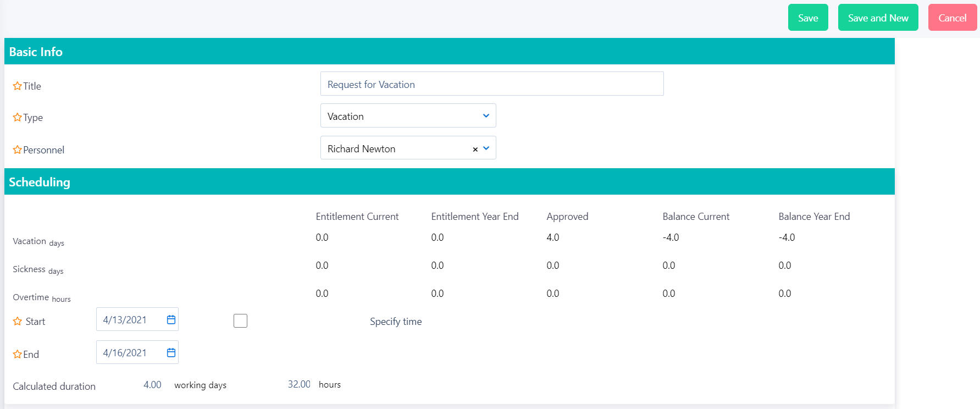Click the Specify time label
Image resolution: width=980 pixels, height=409 pixels.
click(x=396, y=322)
